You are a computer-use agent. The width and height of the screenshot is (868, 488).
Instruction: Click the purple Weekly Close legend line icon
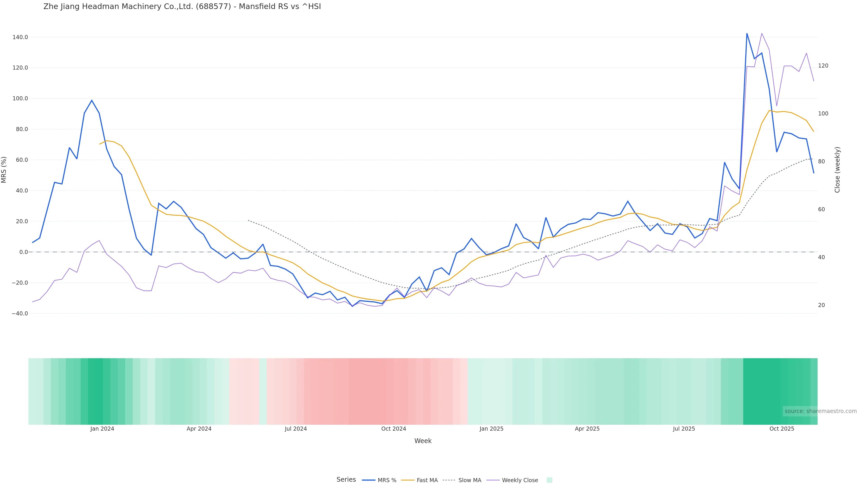tap(493, 480)
